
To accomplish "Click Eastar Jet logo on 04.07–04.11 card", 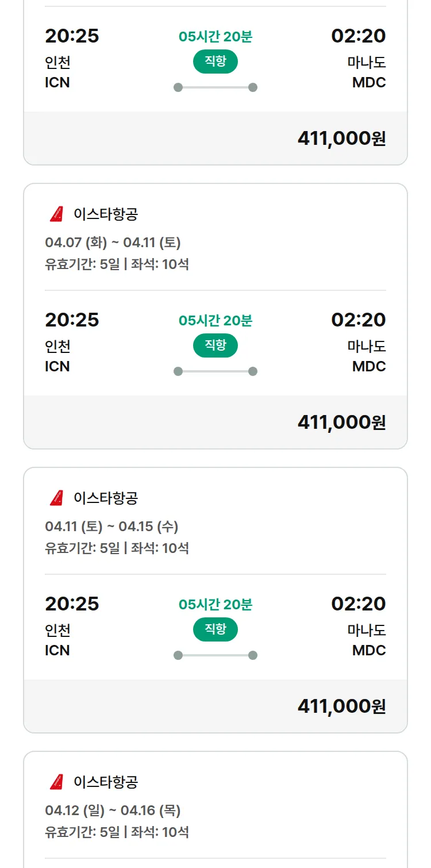I will [56, 214].
